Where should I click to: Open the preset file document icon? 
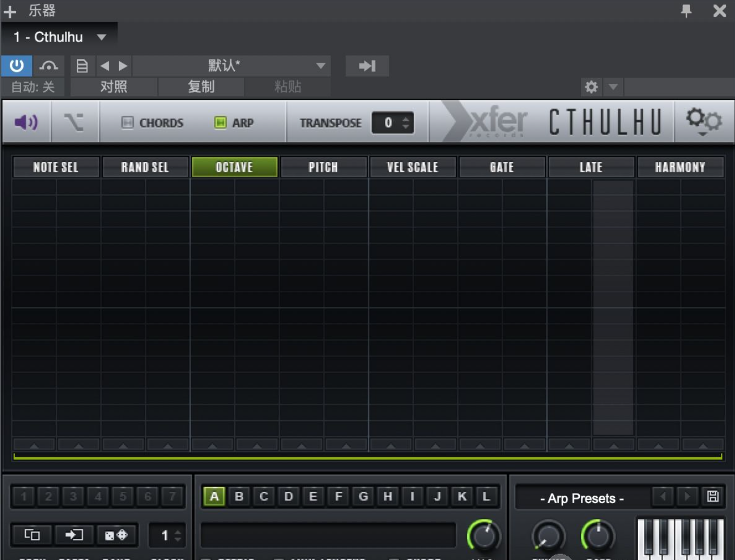pyautogui.click(x=82, y=66)
